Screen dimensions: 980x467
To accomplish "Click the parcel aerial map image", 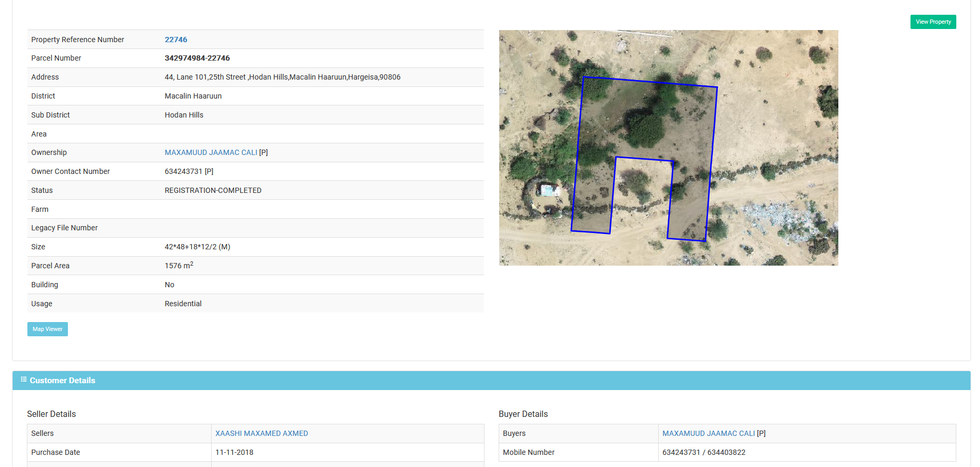I will coord(669,148).
